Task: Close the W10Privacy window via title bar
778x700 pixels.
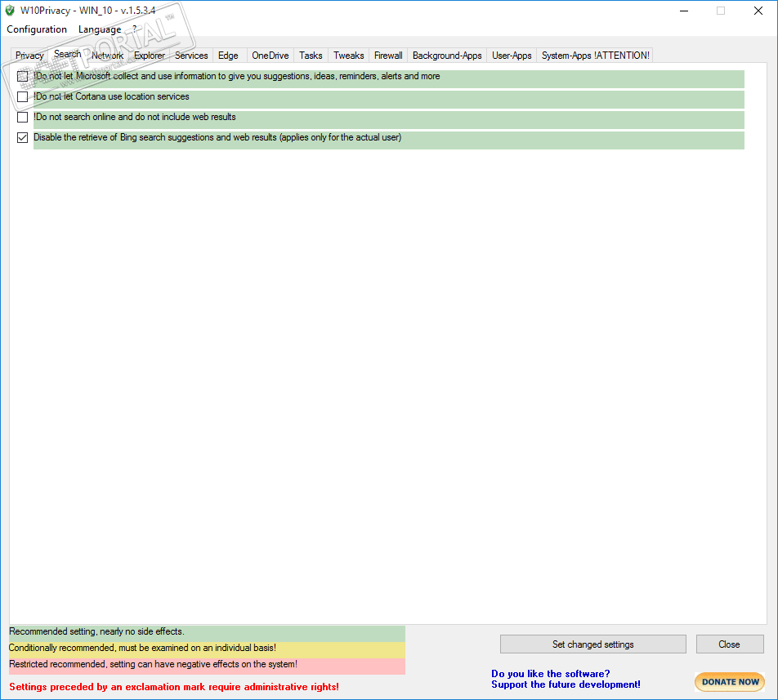Action: click(x=758, y=11)
